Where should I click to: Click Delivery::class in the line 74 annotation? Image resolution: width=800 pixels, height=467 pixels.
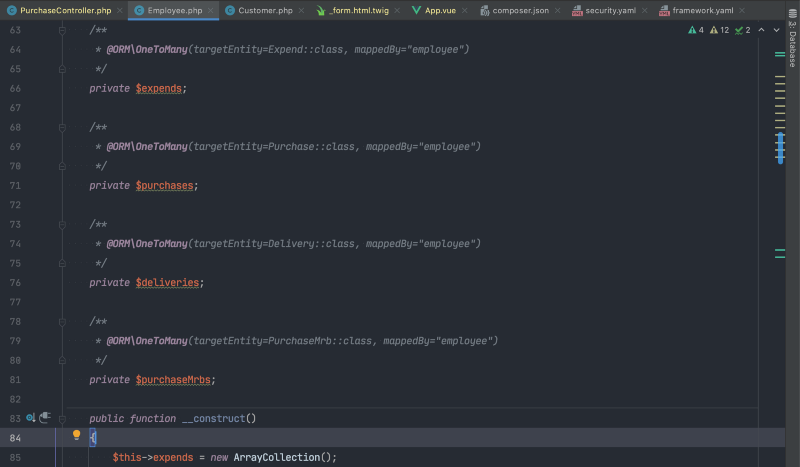click(311, 243)
